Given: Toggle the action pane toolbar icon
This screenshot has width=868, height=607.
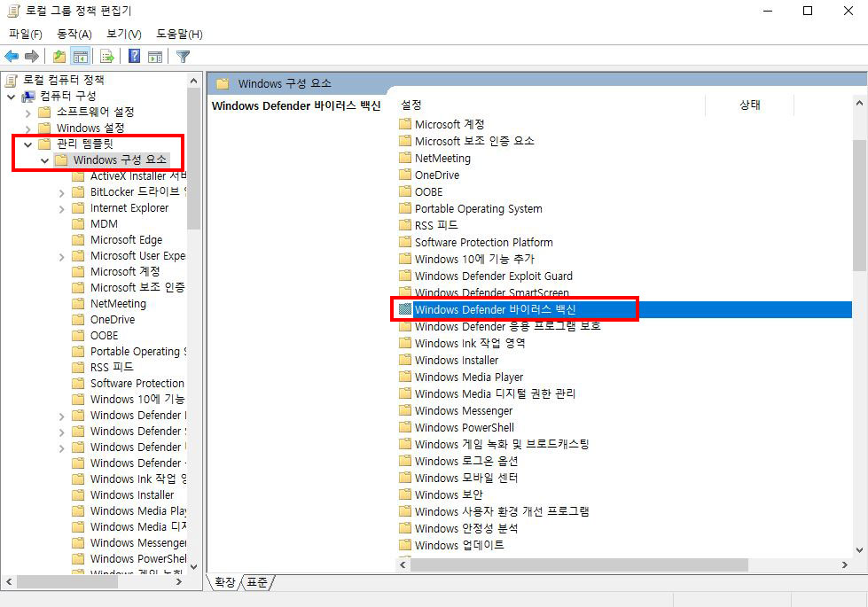Looking at the screenshot, I should coord(155,56).
